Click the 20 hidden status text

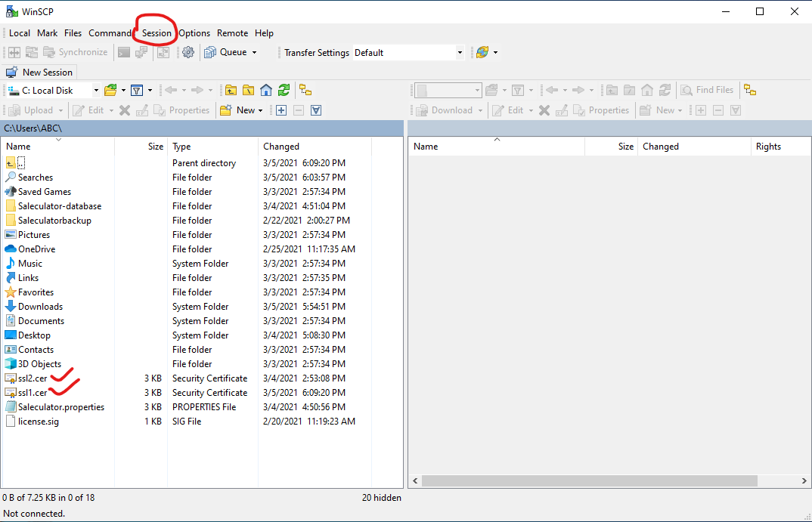[x=382, y=498]
